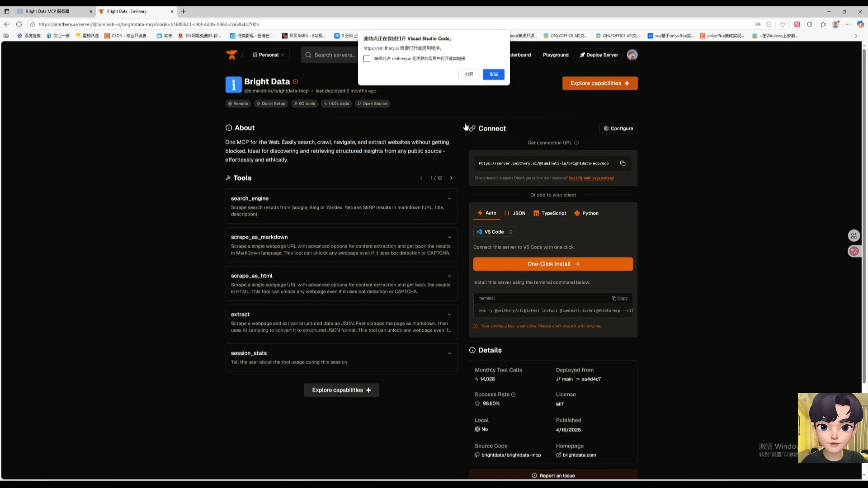Open the Personal workspace dropdown
Image resolution: width=868 pixels, height=488 pixels.
click(x=269, y=55)
